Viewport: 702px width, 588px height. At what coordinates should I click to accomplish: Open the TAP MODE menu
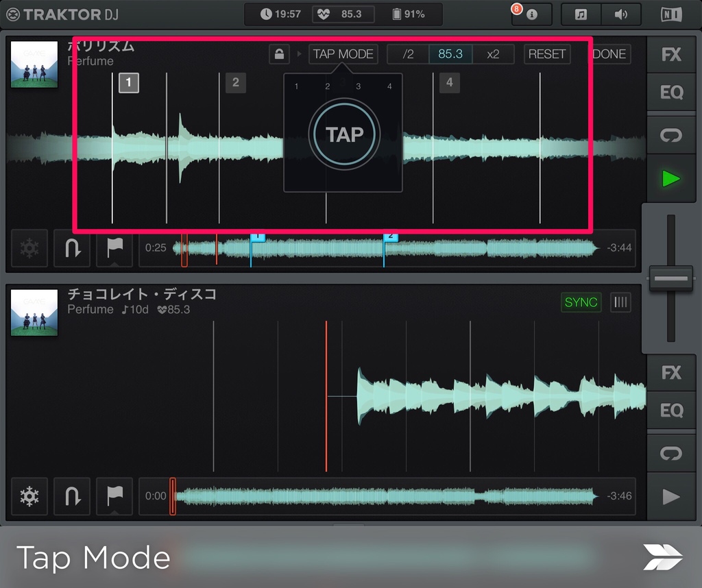[343, 54]
